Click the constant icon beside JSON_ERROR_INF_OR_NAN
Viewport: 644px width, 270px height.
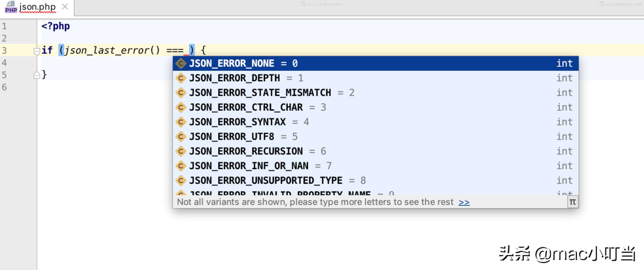[x=181, y=165]
